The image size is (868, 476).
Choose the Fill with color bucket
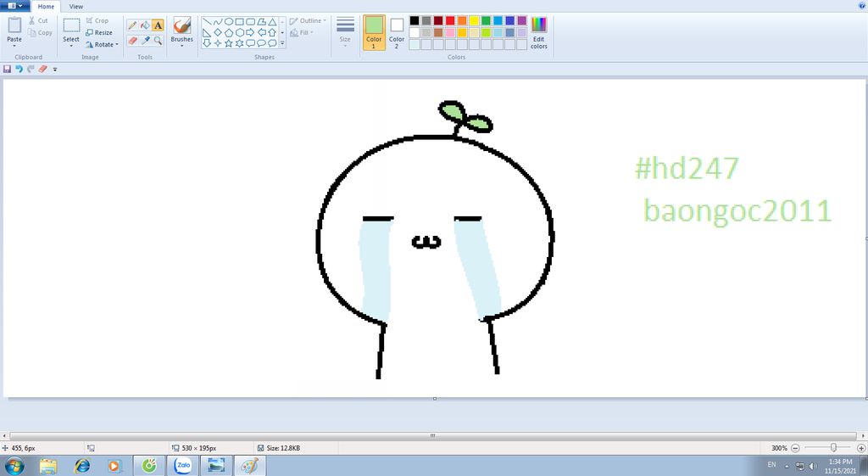(x=145, y=25)
